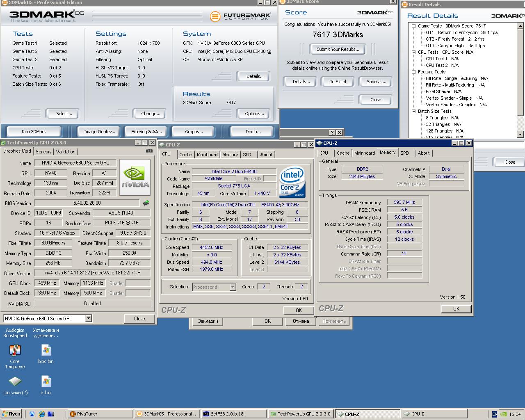Collapse the Feature Tests tree node

pos(414,72)
